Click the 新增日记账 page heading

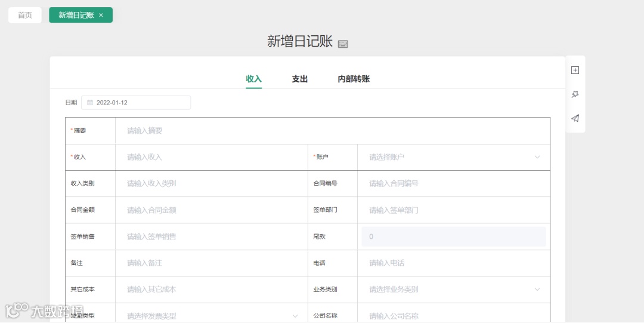click(x=300, y=41)
